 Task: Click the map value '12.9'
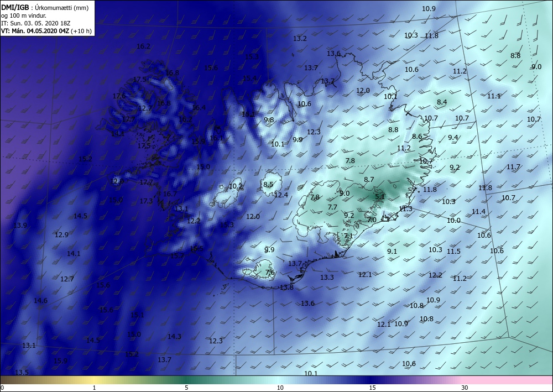pos(62,235)
